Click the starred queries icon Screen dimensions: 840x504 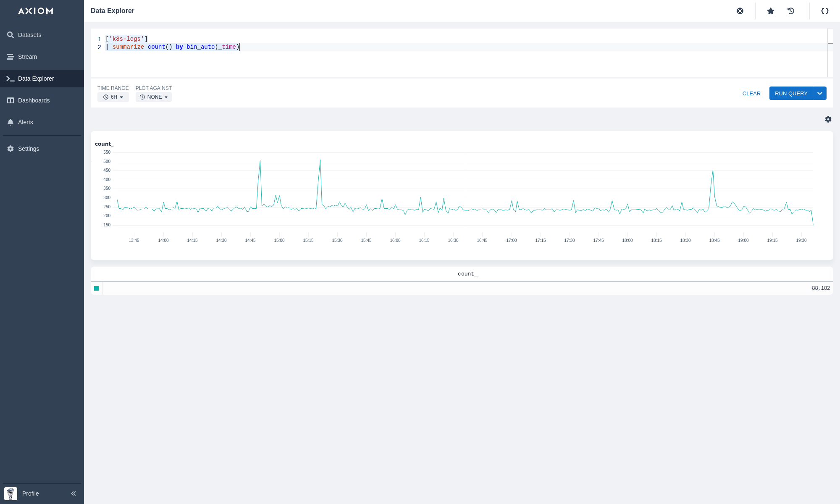(771, 11)
